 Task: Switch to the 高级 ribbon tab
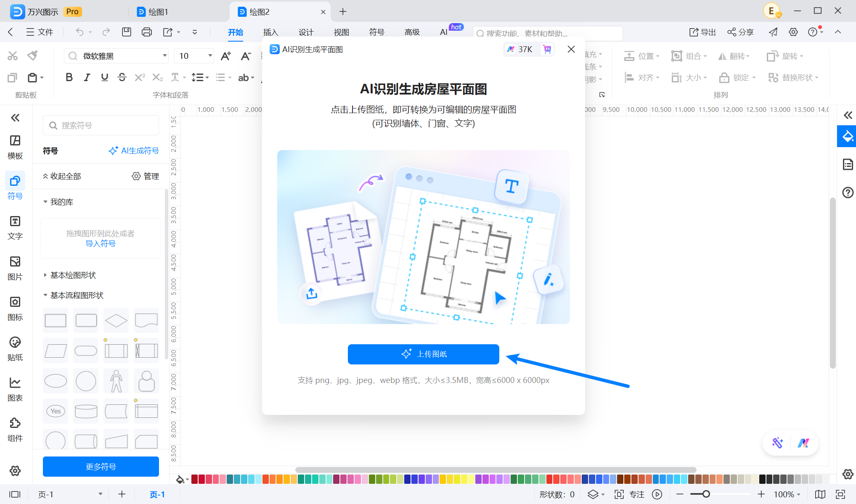pyautogui.click(x=412, y=32)
